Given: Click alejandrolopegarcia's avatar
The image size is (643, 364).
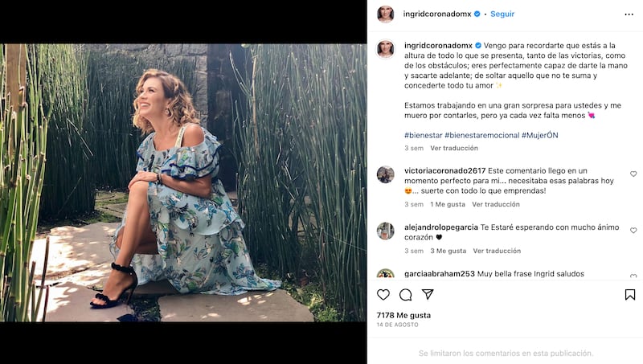Looking at the screenshot, I should click(386, 231).
